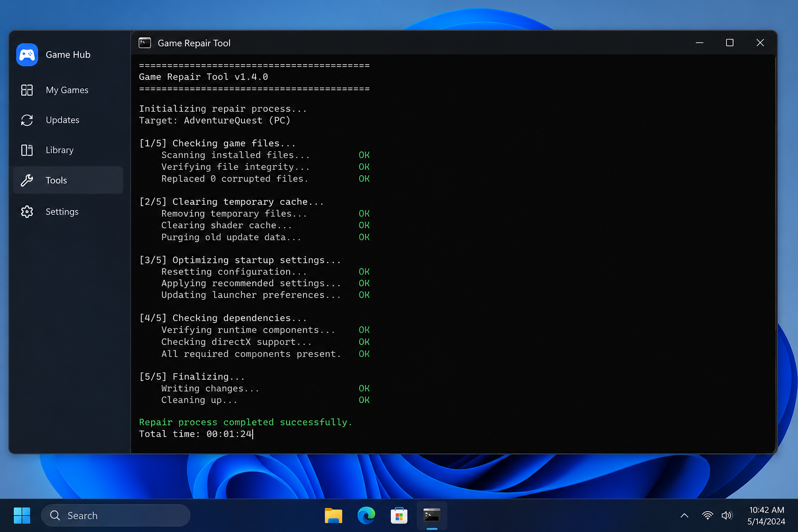Launch File Explorer from the taskbar
798x532 pixels.
coord(334,515)
